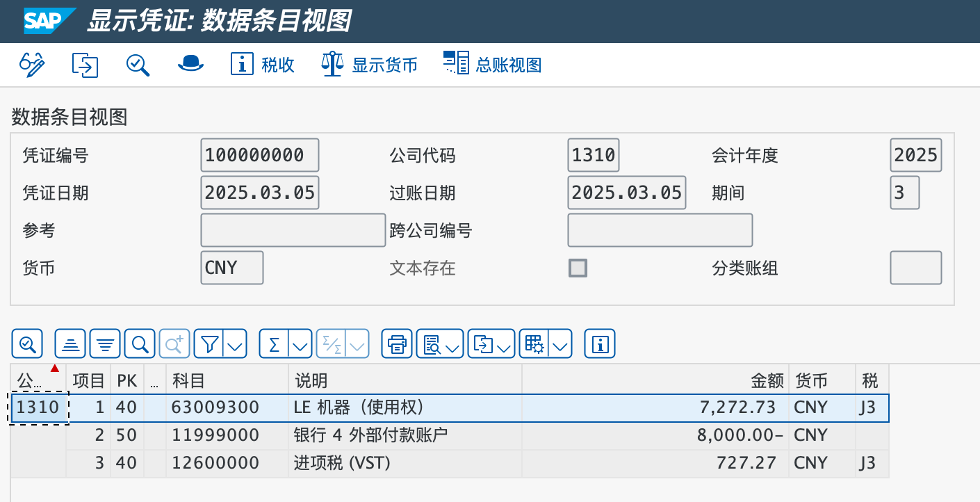Click the information icon in table toolbar

600,343
